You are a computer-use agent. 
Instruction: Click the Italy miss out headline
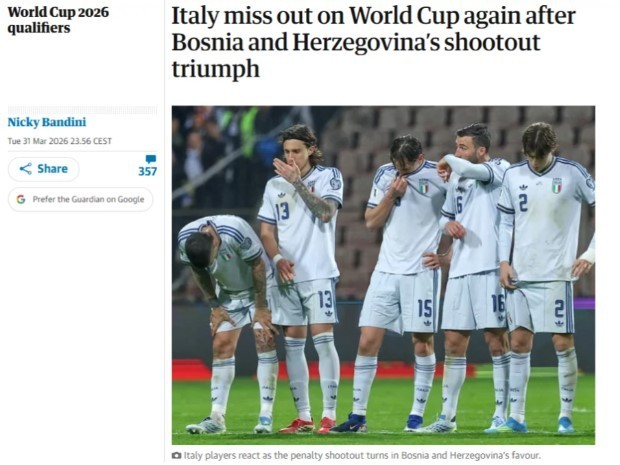coord(373,42)
